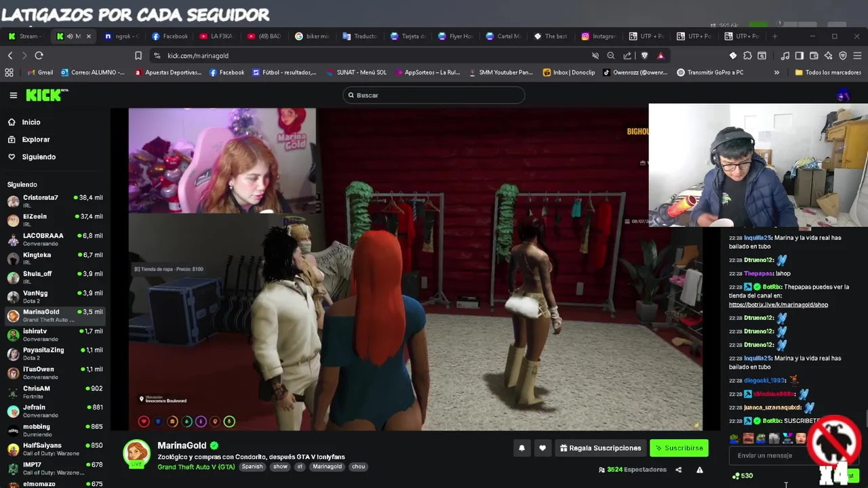
Task: Open ElZeein channel in following list
Action: point(54,220)
